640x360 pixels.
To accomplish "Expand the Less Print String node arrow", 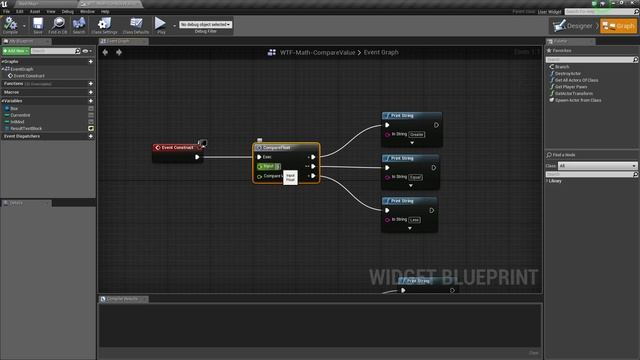I will pyautogui.click(x=410, y=229).
